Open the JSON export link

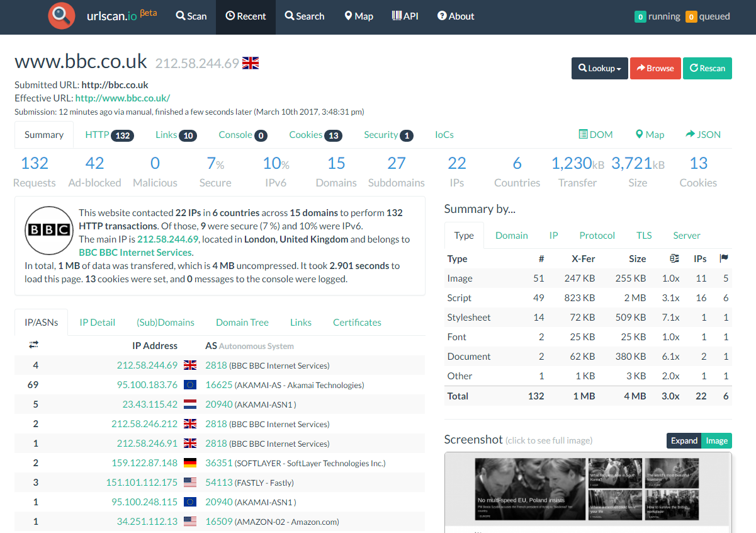(x=703, y=134)
